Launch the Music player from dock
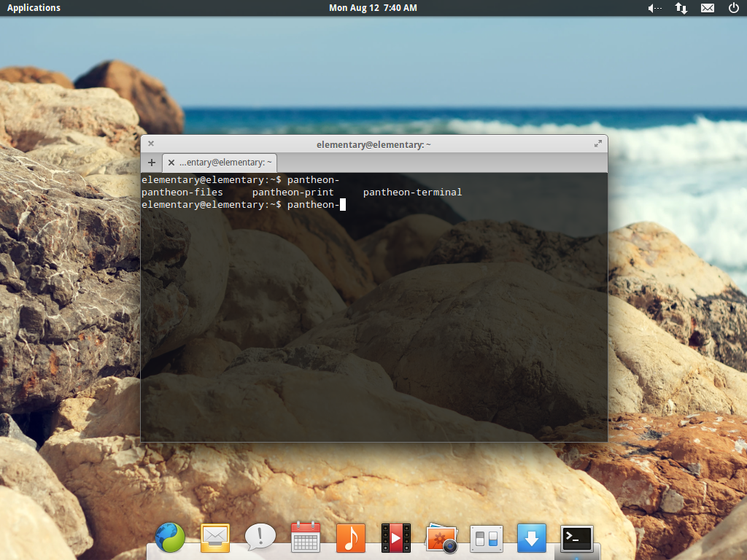The image size is (747, 560). point(351,538)
